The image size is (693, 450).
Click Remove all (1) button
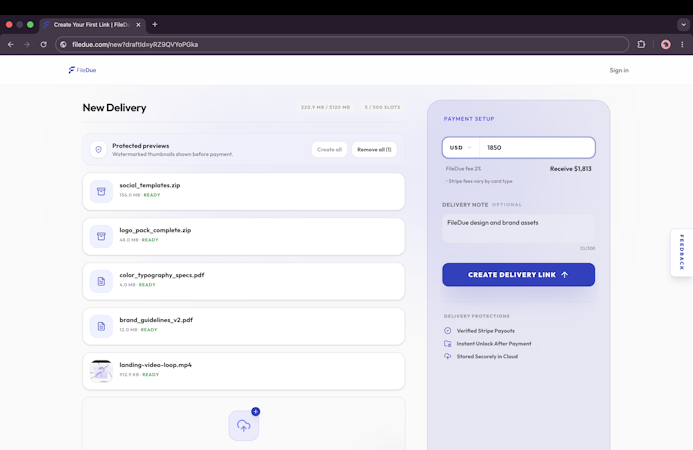click(374, 149)
